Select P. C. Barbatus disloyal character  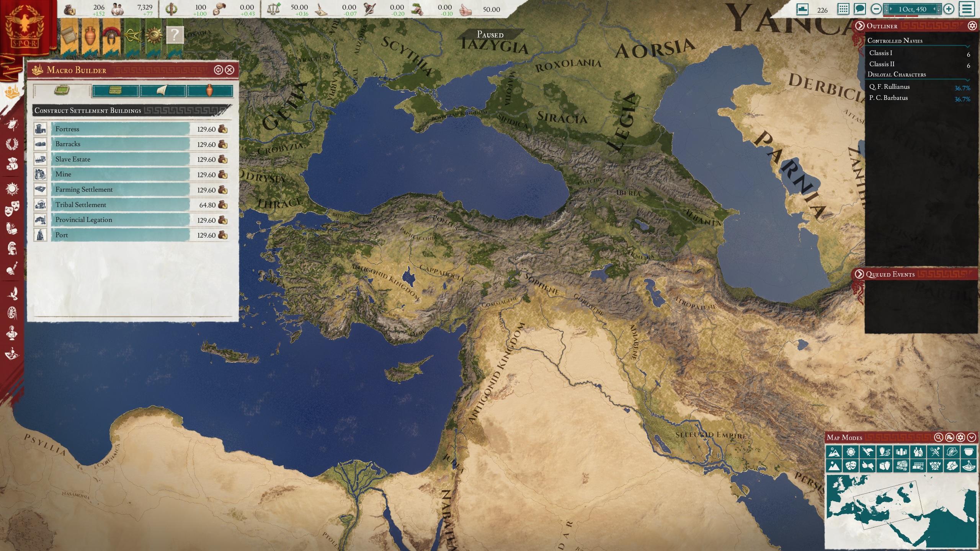tap(919, 98)
